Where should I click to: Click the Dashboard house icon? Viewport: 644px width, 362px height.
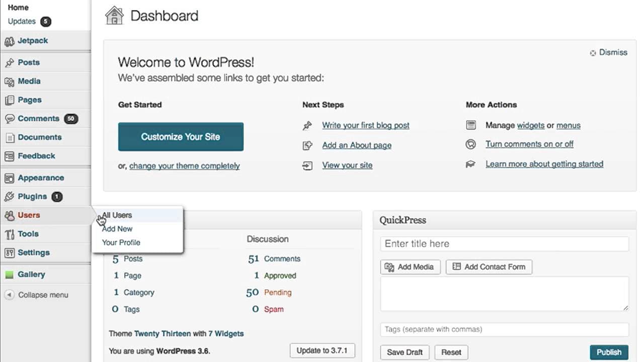[114, 16]
